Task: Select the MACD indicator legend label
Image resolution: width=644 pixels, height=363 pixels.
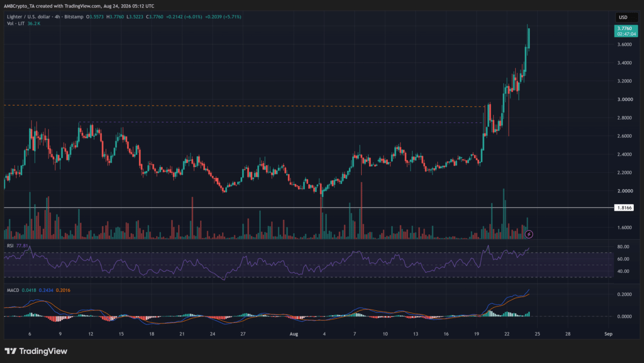Action: [12, 290]
